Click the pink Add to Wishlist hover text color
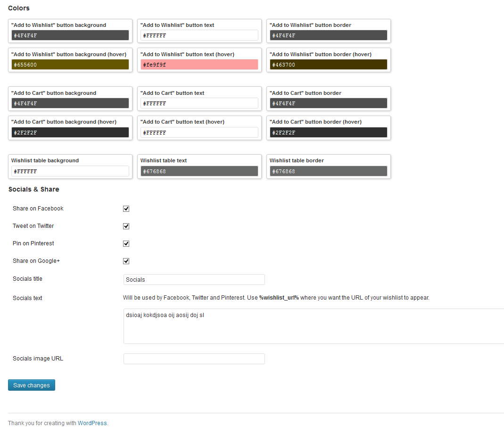 (199, 65)
